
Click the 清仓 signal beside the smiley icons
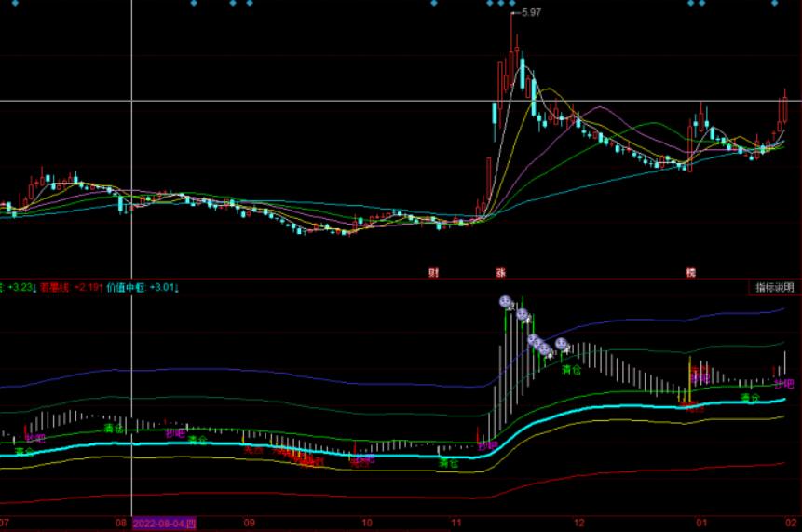click(x=571, y=370)
